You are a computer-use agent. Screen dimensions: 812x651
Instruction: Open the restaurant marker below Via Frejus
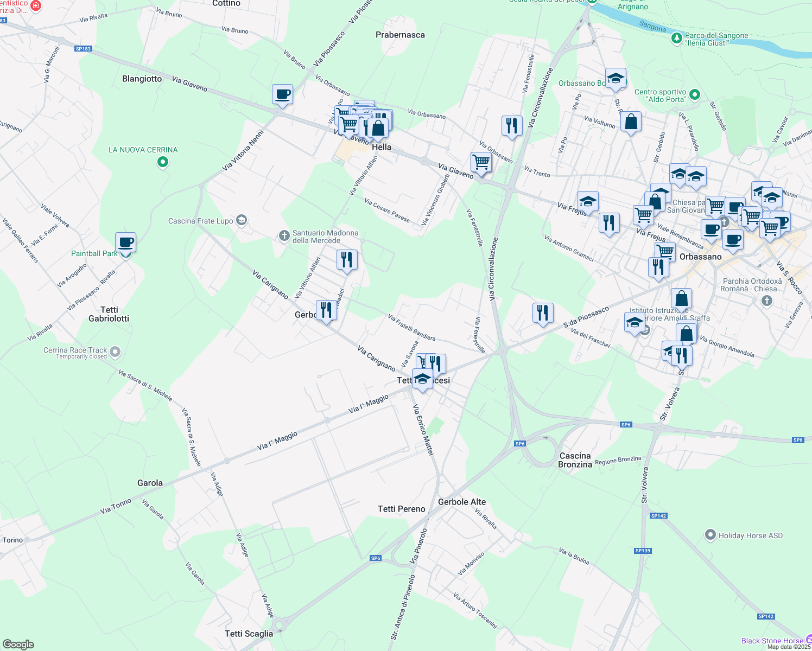click(x=609, y=223)
